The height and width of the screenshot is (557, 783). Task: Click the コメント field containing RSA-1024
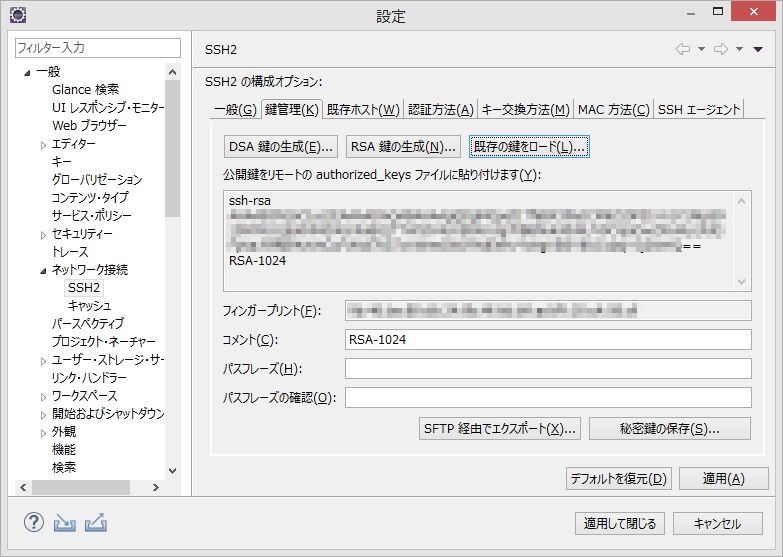pyautogui.click(x=548, y=340)
